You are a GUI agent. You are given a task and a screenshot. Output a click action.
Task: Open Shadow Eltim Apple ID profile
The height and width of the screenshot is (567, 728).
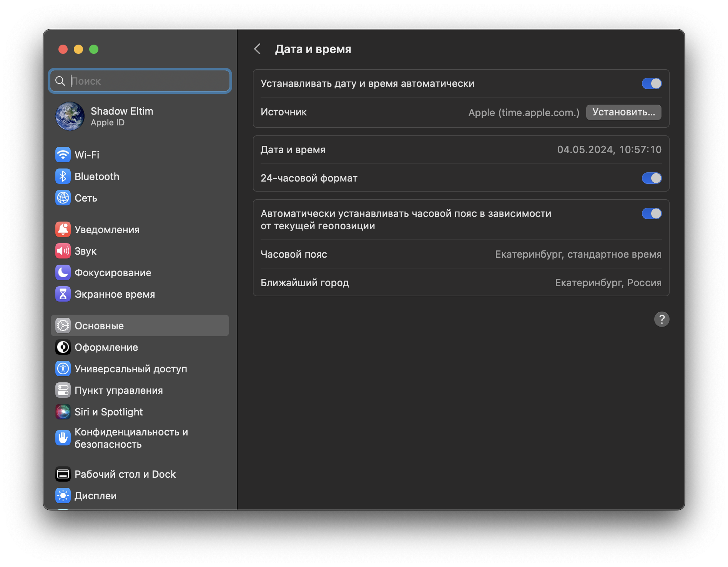121,116
